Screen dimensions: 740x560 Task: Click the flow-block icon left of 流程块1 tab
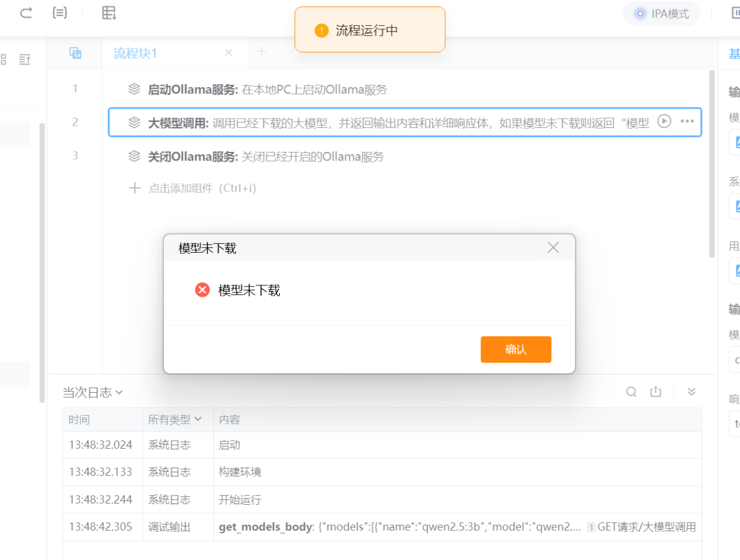(x=75, y=53)
